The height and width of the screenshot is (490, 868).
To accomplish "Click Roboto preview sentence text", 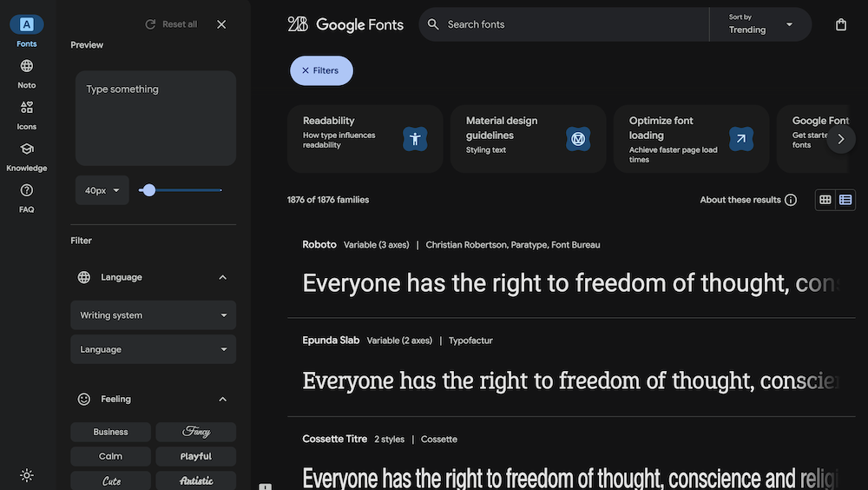I will point(571,283).
